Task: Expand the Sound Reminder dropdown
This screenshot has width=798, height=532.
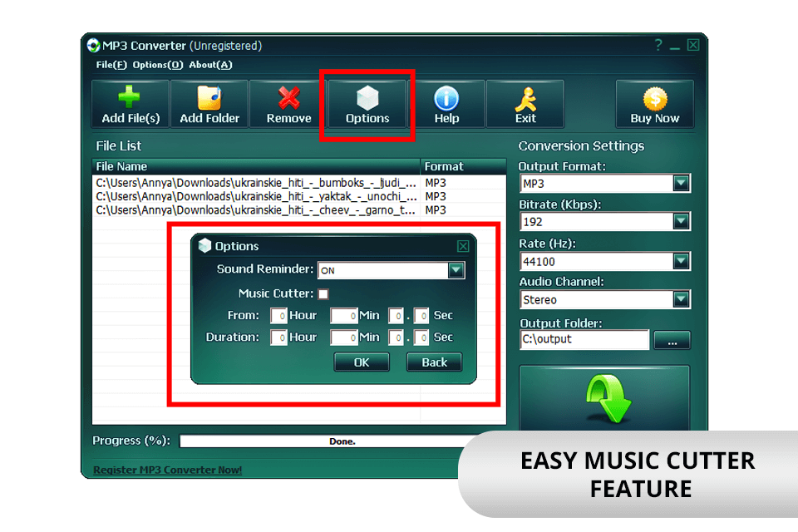Action: coord(456,270)
